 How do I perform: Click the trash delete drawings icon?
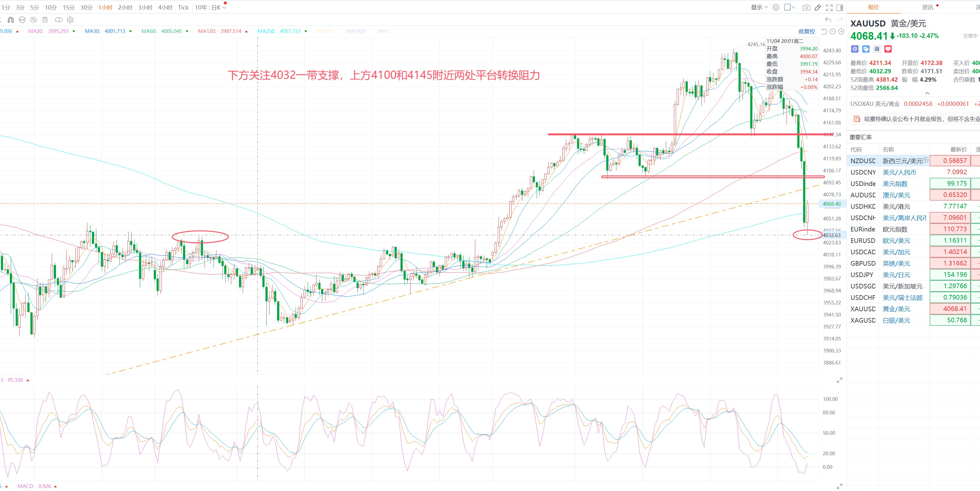click(45, 20)
